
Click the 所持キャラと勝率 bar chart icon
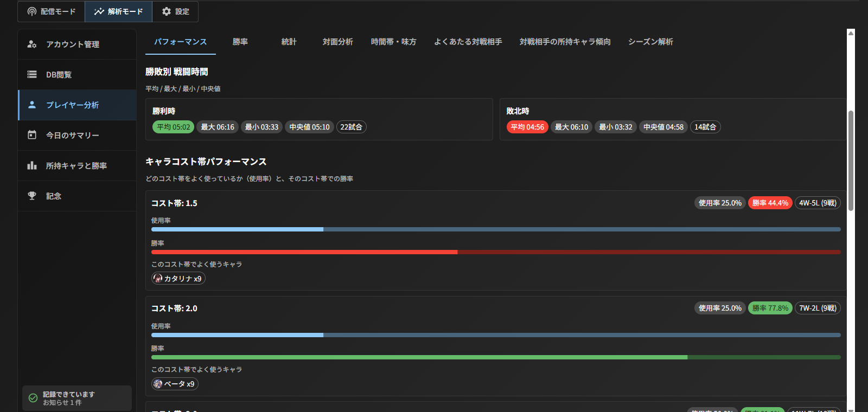coord(32,165)
